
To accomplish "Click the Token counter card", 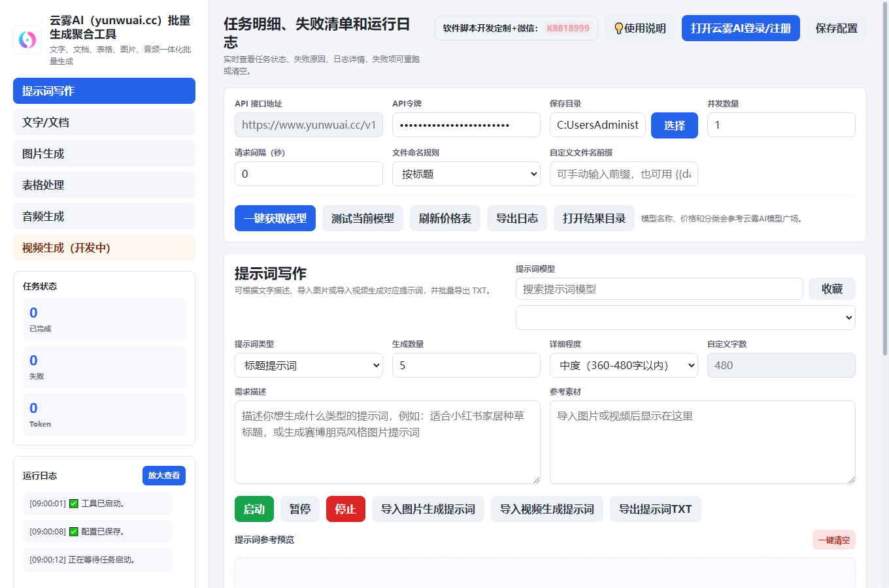I will point(104,415).
